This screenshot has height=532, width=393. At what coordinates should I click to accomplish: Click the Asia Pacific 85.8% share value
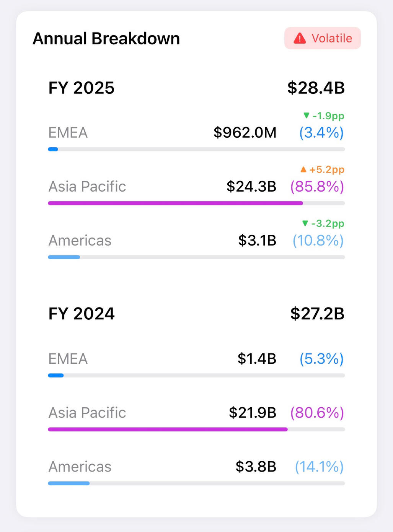tap(317, 187)
